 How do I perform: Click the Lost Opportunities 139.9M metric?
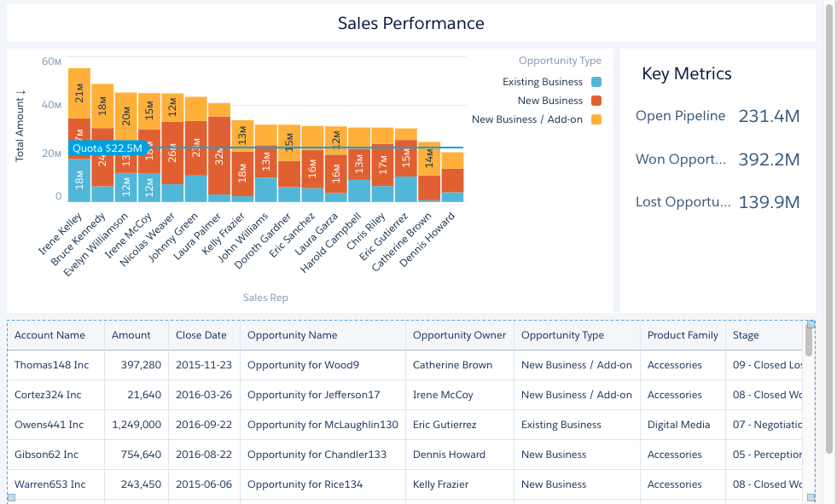pyautogui.click(x=718, y=202)
